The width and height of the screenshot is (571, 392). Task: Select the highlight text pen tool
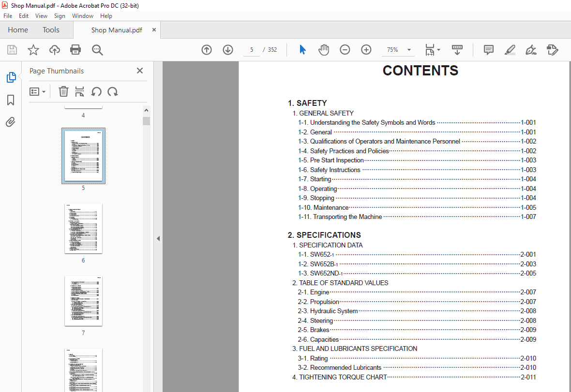(x=510, y=50)
